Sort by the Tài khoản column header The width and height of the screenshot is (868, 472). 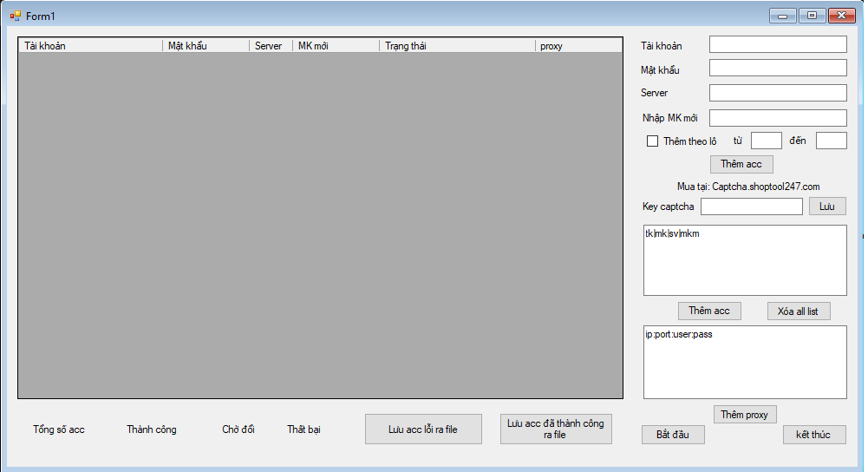[x=90, y=45]
